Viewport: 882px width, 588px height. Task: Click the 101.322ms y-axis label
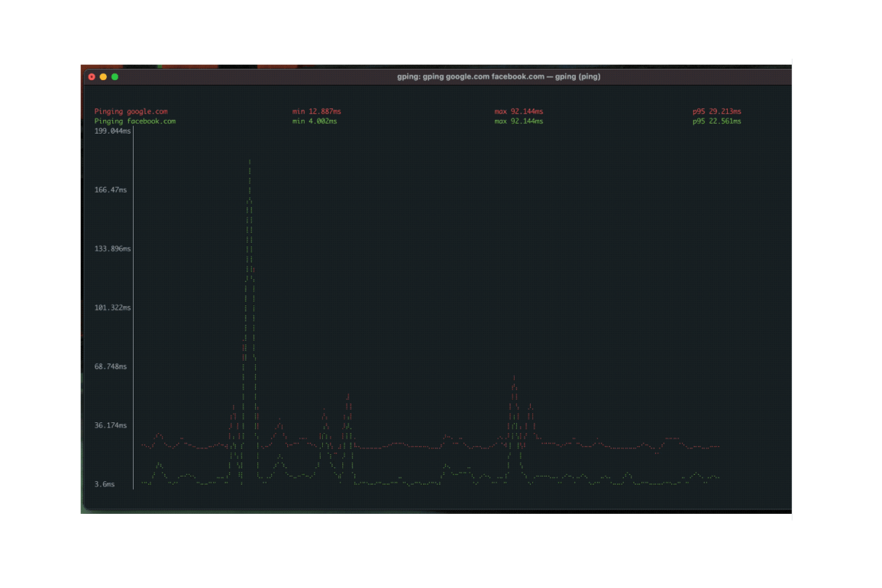pos(112,308)
